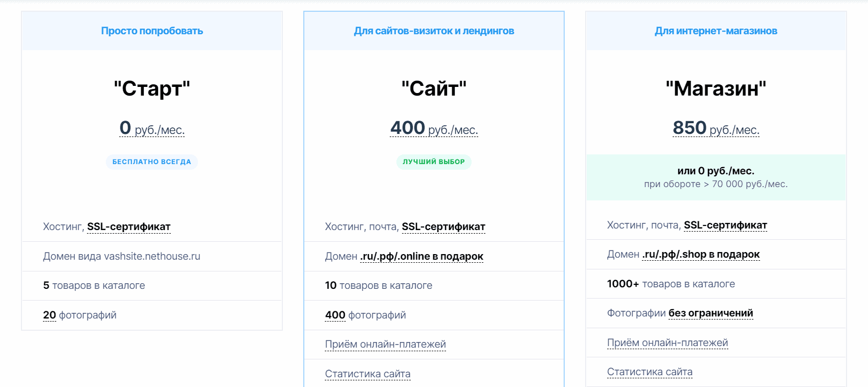Click "5 товаров в каталоге" row
Viewport: 868px width, 387px height.
click(152, 285)
